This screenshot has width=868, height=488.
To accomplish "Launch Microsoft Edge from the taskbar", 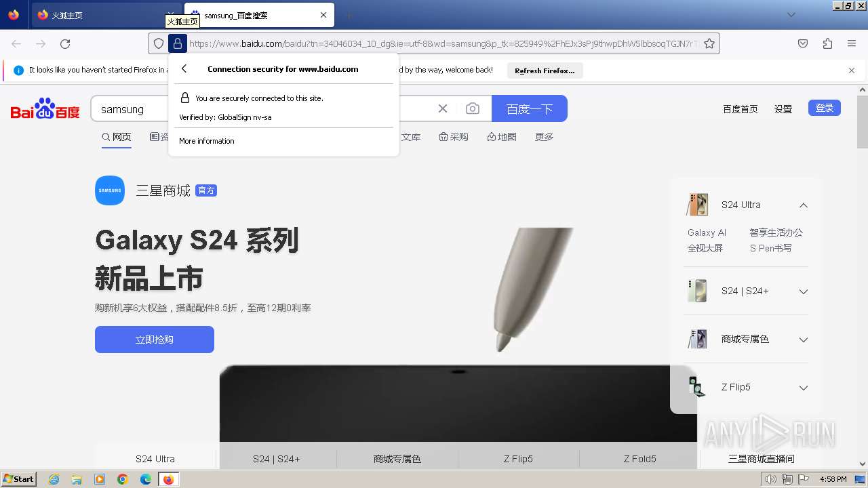I will 145,479.
